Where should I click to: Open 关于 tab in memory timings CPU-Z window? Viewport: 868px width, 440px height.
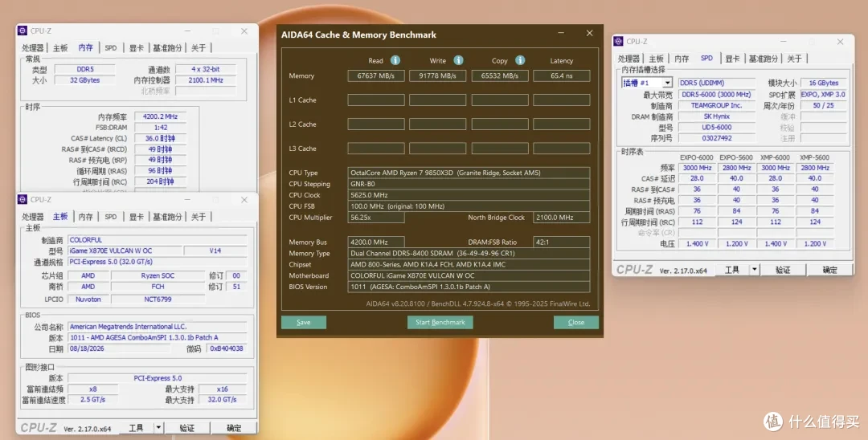[x=199, y=48]
